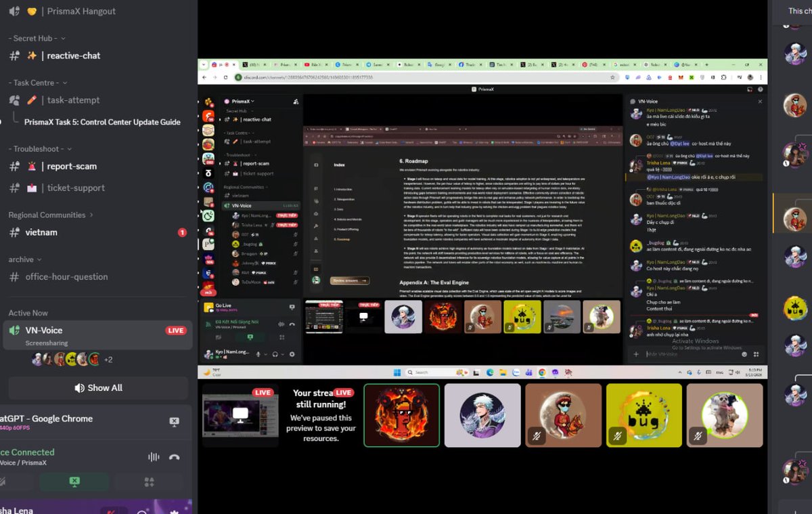Collapse the Secret Hub category
This screenshot has width=812, height=514.
[x=37, y=39]
